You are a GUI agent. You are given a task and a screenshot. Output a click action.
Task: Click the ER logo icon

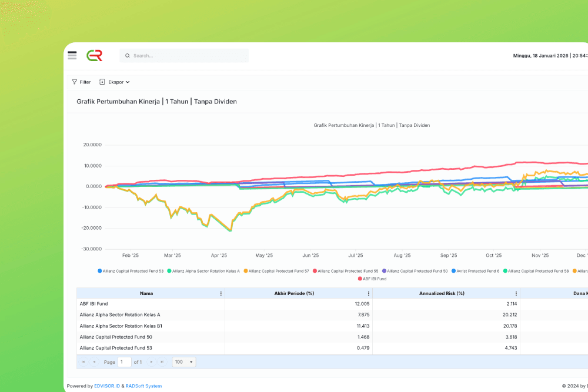pos(94,55)
